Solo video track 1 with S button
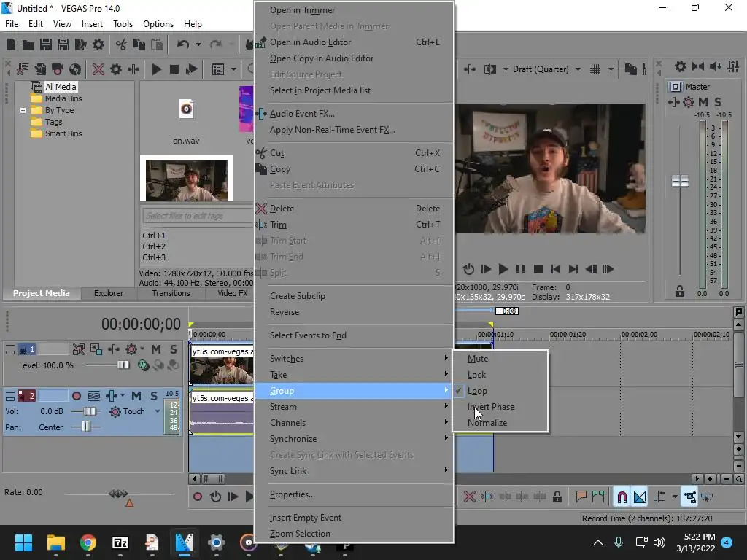 click(x=174, y=349)
